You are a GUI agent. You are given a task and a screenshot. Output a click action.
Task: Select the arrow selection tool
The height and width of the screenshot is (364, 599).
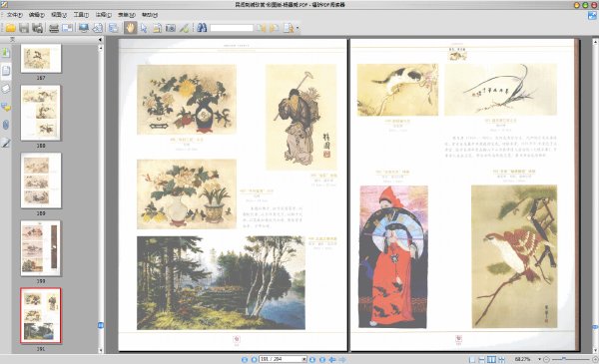pyautogui.click(x=144, y=28)
